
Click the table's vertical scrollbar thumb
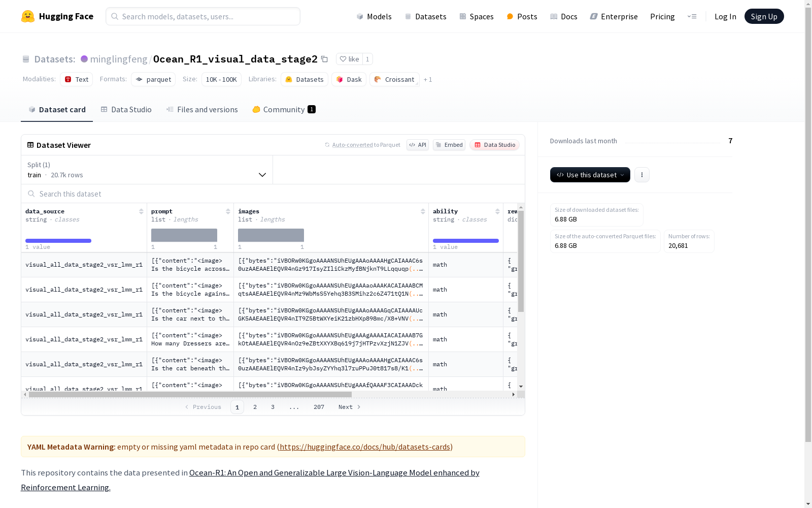[521, 261]
